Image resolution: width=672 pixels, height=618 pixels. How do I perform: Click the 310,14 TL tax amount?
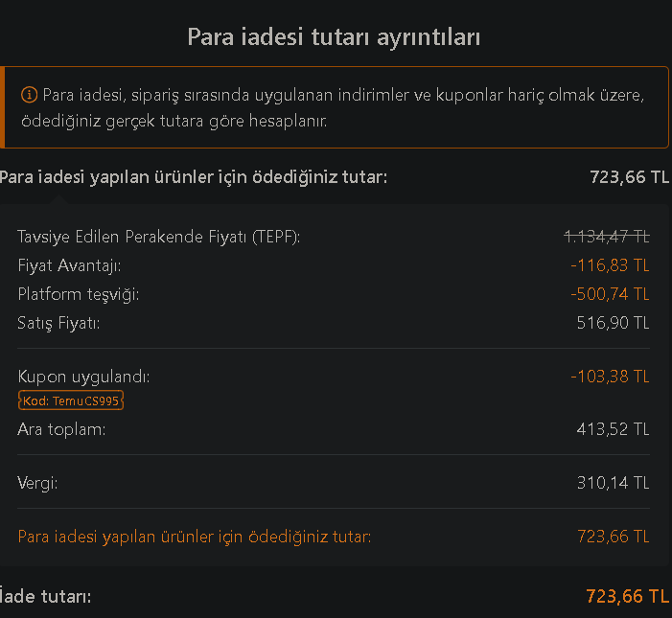click(613, 483)
